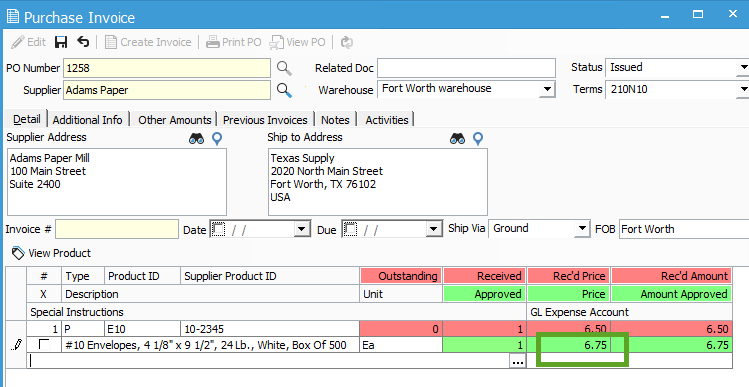Click binoculars icon beside Ship to Address
Image resolution: width=749 pixels, height=387 pixels.
pos(457,139)
